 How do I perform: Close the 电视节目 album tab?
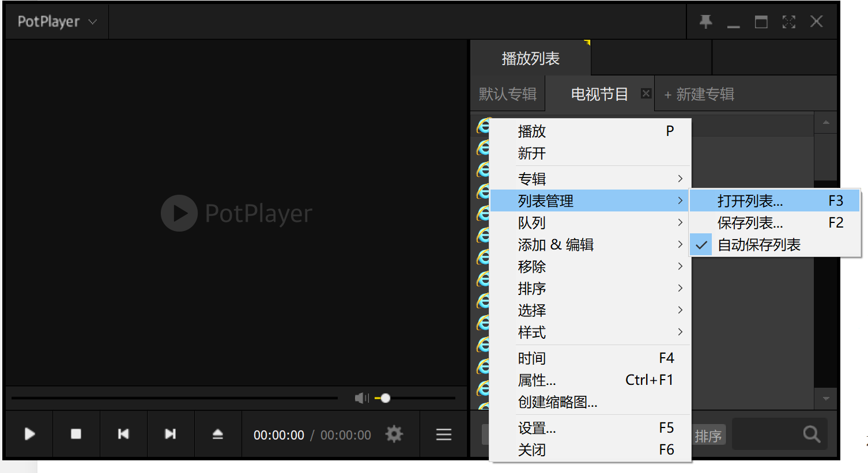tap(646, 93)
